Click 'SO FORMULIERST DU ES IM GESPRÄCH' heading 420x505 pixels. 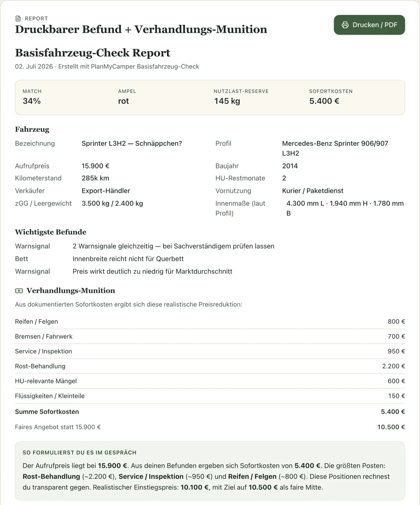[79, 453]
